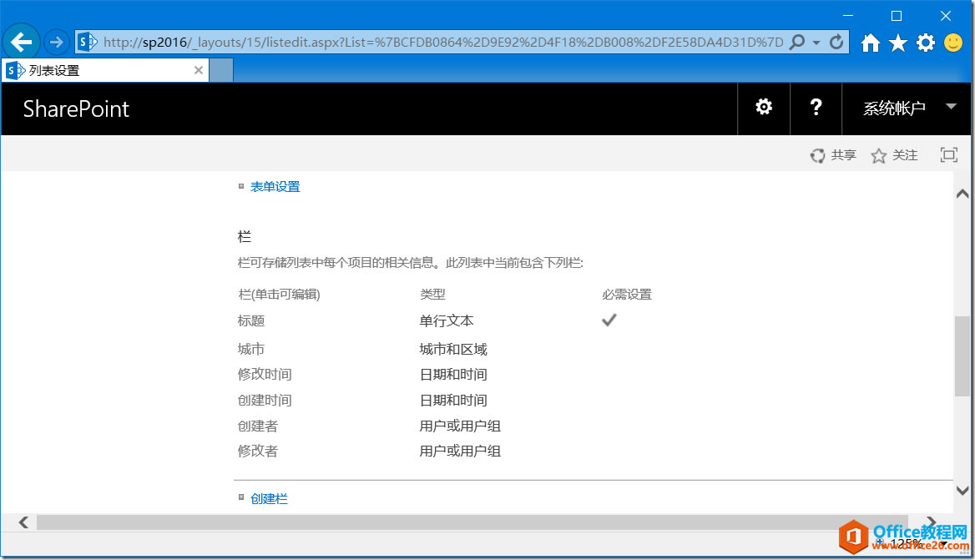The width and height of the screenshot is (975, 560).
Task: Click the browser back arrow
Action: coord(21,41)
